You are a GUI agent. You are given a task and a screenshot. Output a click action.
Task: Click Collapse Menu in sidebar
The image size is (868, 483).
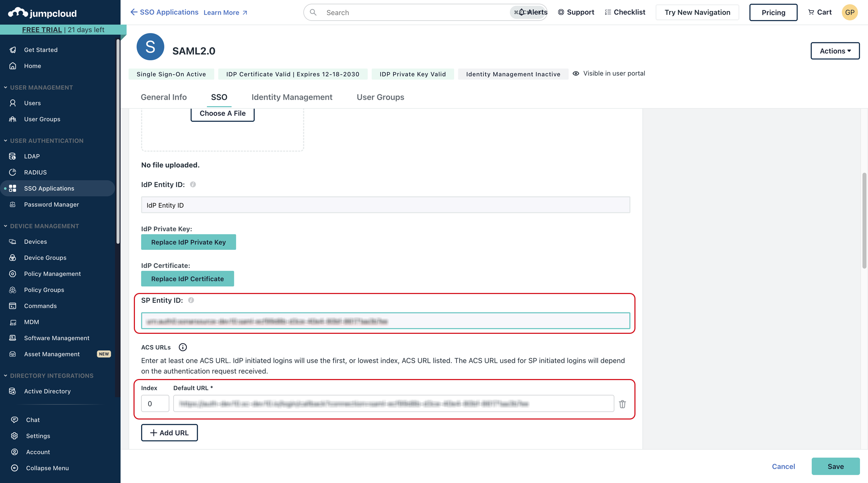click(x=47, y=468)
